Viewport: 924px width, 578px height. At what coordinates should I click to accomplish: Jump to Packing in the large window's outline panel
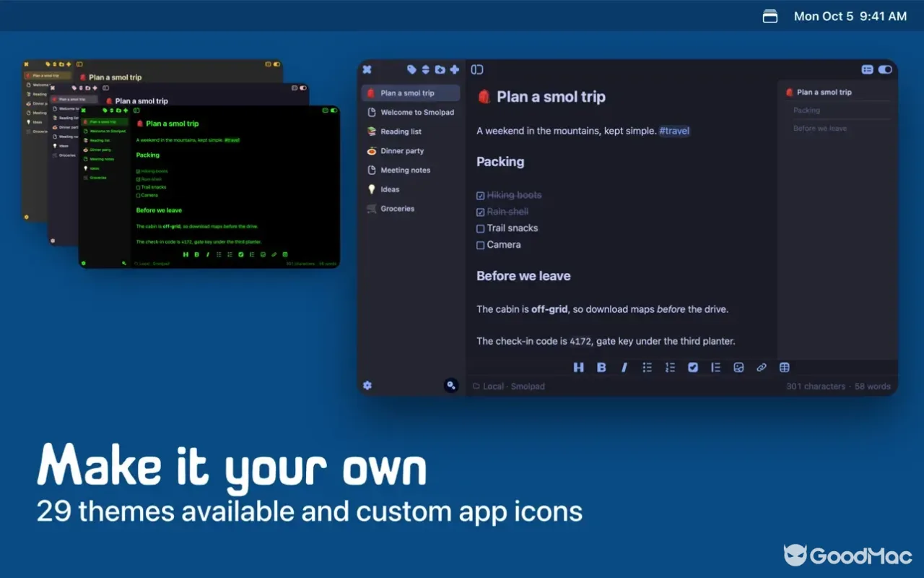806,111
